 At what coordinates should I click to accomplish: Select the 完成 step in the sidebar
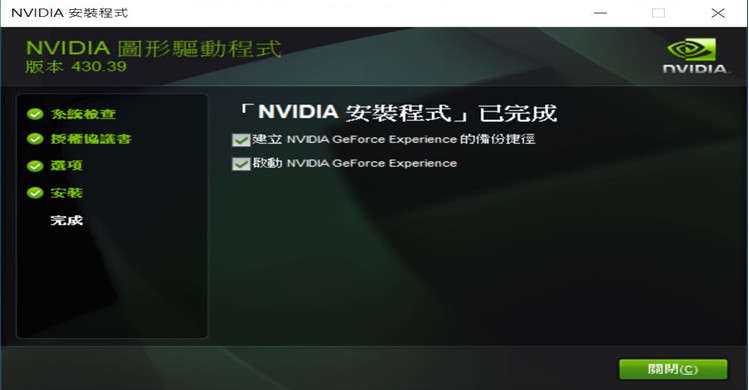click(66, 220)
